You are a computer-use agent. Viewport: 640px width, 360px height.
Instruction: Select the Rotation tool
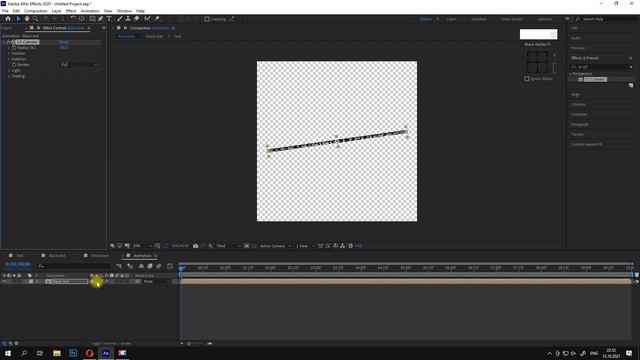(73, 19)
